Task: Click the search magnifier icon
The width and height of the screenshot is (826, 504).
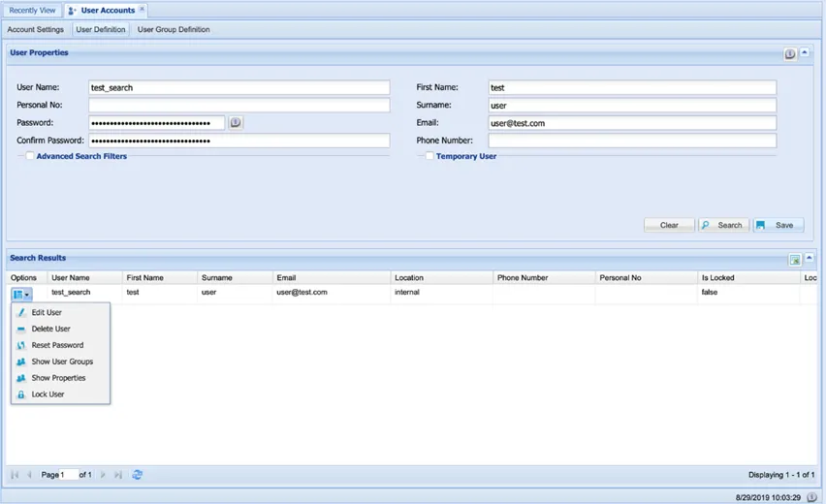Action: [706, 225]
